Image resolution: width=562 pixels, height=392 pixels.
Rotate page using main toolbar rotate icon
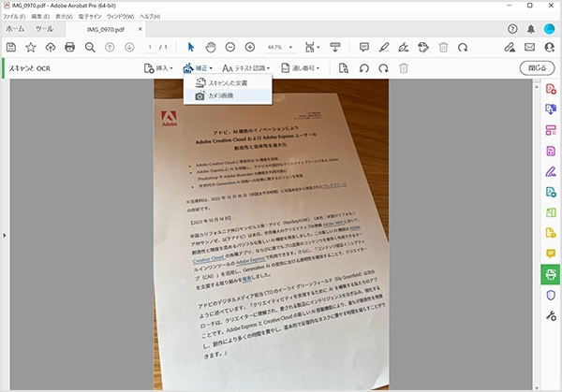463,47
